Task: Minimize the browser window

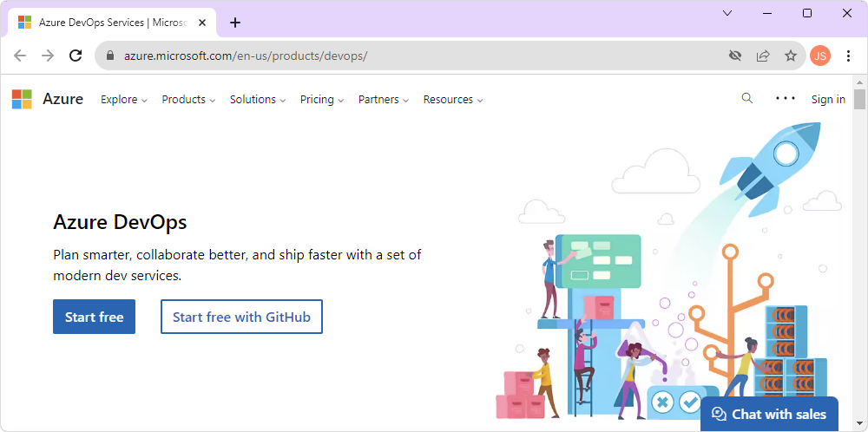Action: coord(767,13)
